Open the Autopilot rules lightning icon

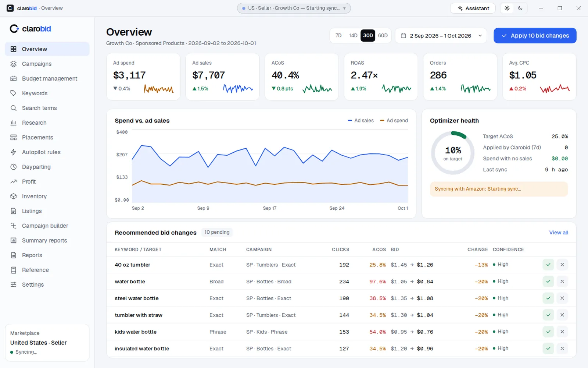14,152
